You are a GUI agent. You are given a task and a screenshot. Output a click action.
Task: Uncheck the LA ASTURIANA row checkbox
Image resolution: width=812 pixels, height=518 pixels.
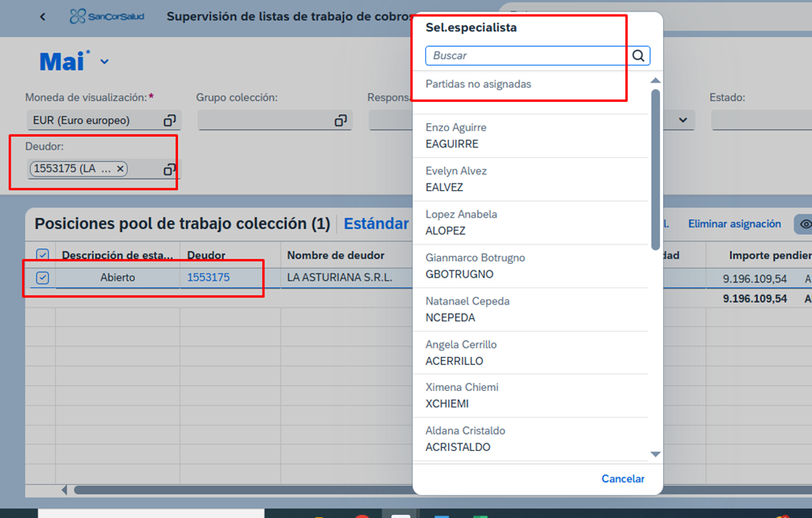pyautogui.click(x=43, y=278)
